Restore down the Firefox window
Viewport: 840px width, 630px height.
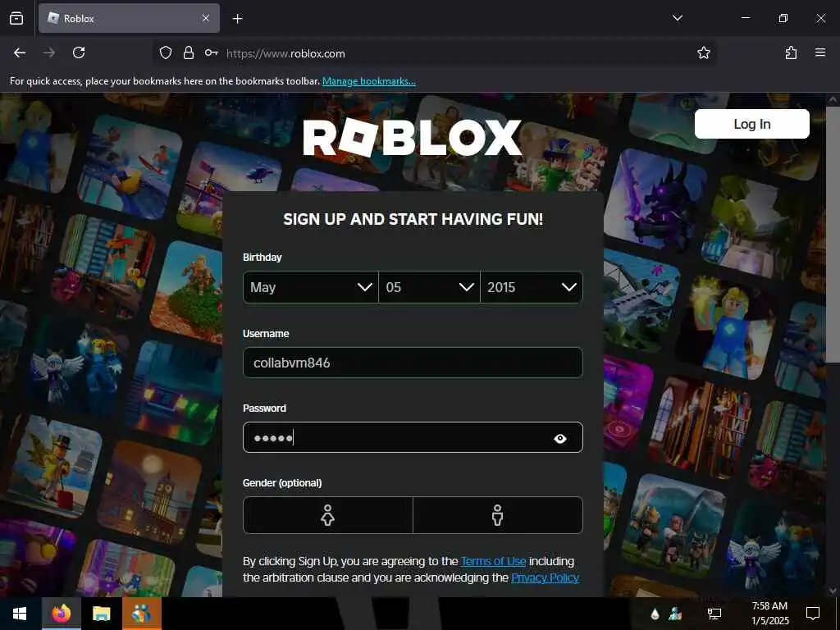point(783,18)
